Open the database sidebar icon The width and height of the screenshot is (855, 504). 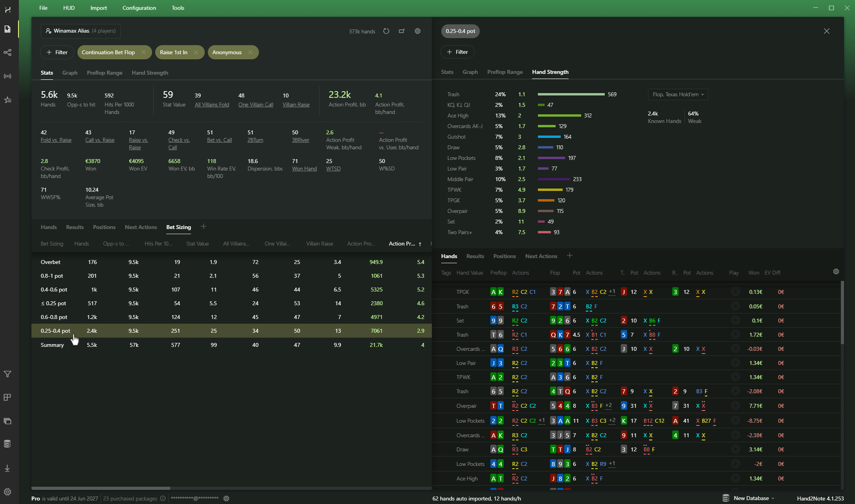pyautogui.click(x=7, y=444)
